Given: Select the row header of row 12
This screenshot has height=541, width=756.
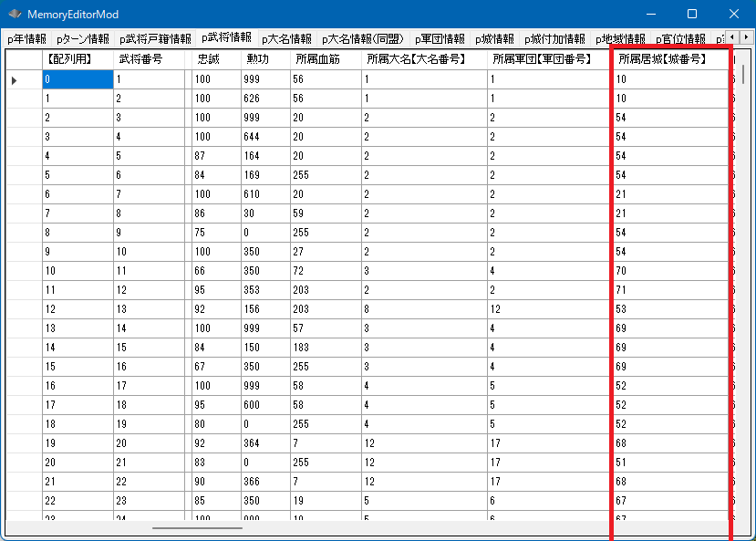Looking at the screenshot, I should tap(24, 309).
